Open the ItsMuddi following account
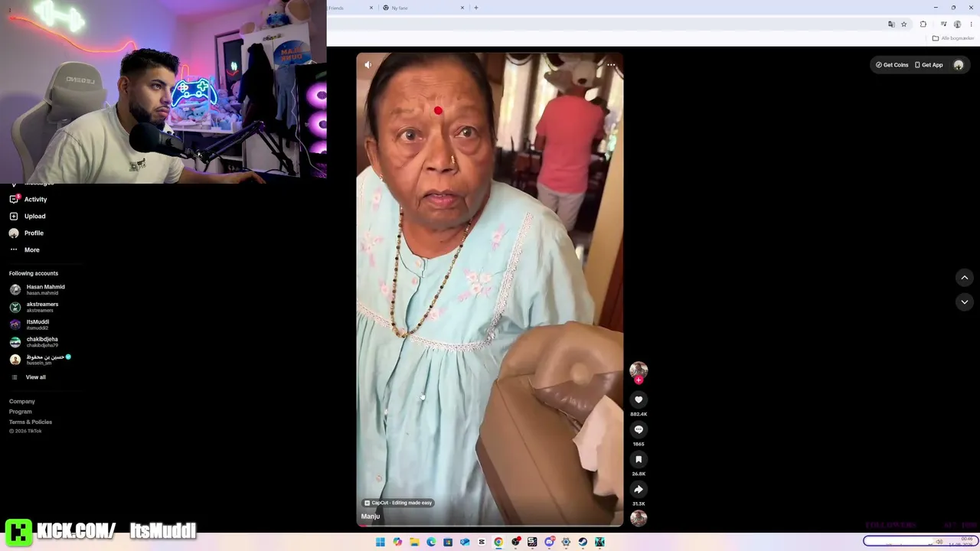Image resolution: width=980 pixels, height=551 pixels. pyautogui.click(x=30, y=324)
